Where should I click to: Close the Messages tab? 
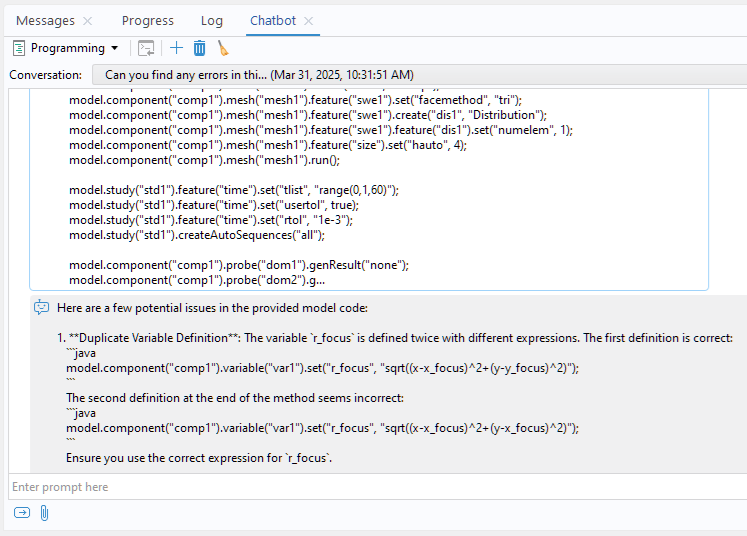click(x=87, y=21)
